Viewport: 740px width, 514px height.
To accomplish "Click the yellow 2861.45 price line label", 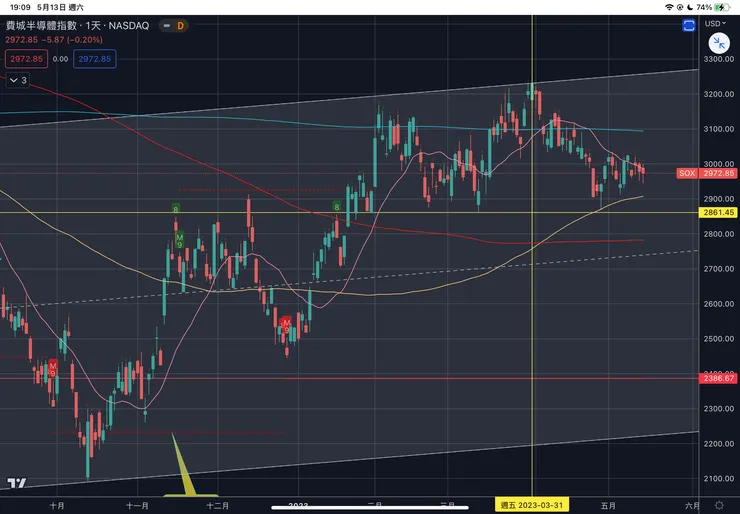I will 718,212.
